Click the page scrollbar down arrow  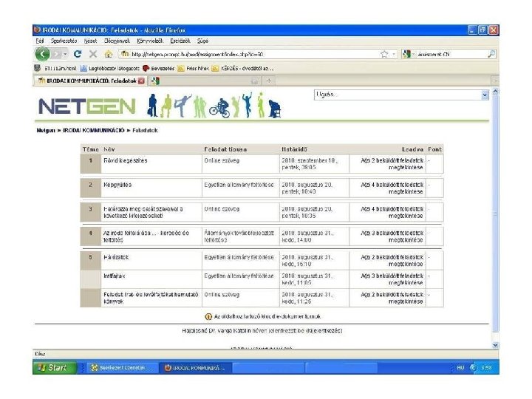tap(495, 345)
